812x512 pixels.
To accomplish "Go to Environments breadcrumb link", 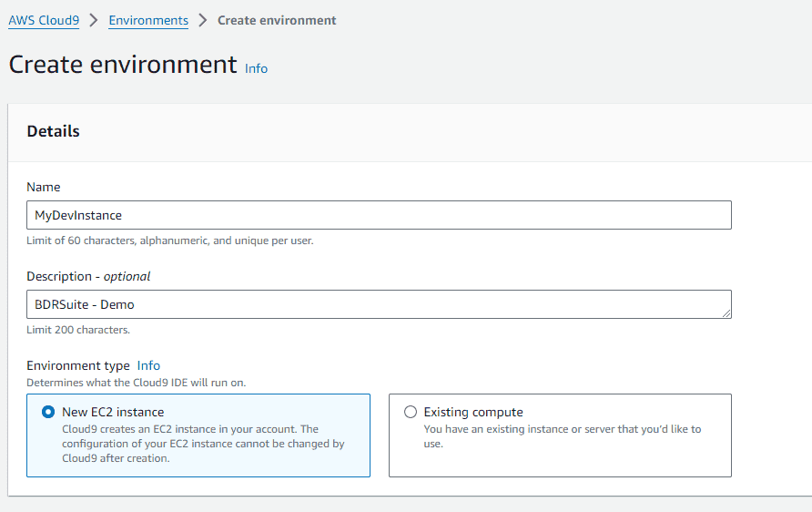I will tap(148, 20).
